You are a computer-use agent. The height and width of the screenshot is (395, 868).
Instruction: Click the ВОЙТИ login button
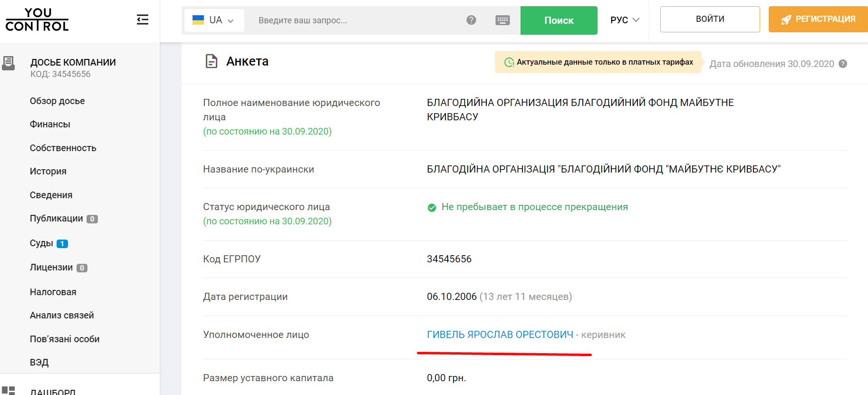pos(710,19)
